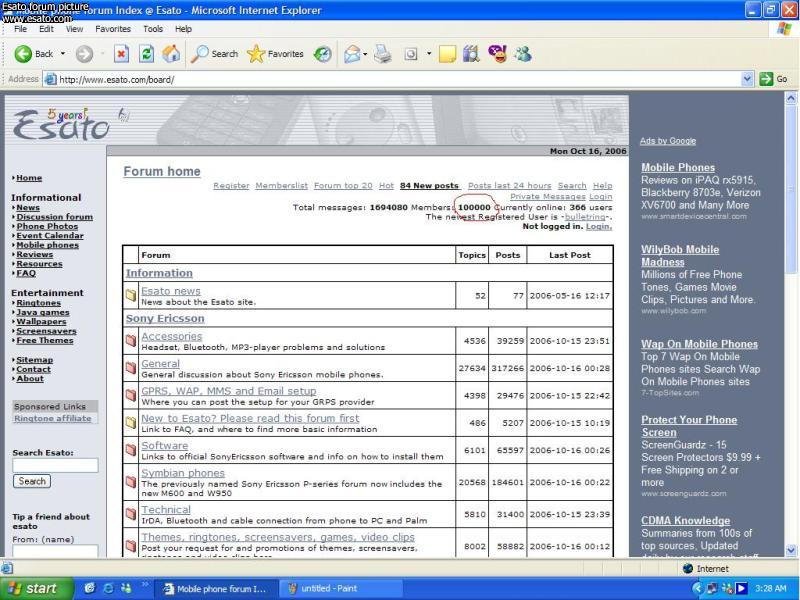Click the Back arrow icon
The image size is (800, 600).
tap(23, 54)
